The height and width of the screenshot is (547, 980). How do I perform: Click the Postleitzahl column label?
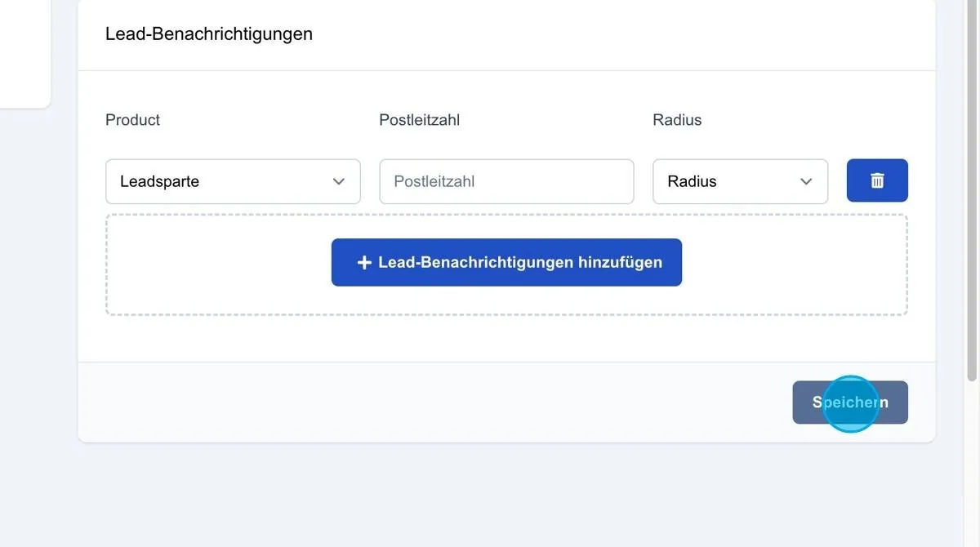point(419,120)
